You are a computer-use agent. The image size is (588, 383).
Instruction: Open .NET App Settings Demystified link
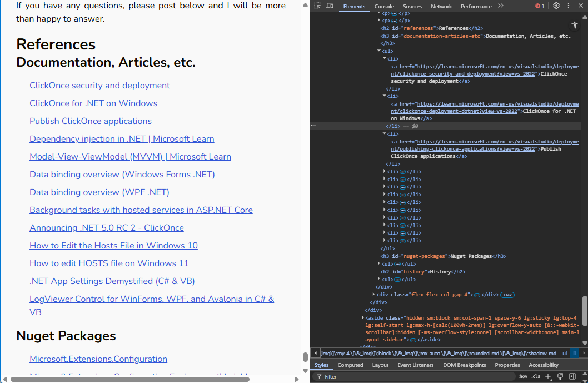point(112,281)
